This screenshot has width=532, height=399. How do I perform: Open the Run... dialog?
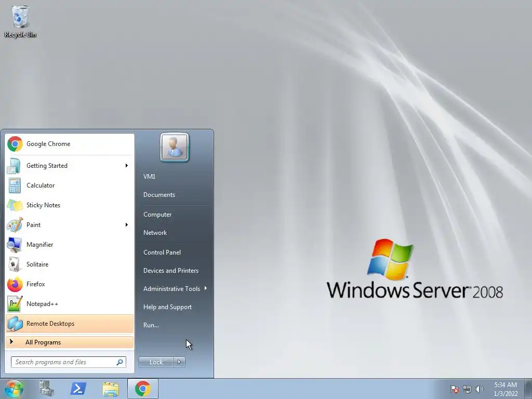(151, 325)
